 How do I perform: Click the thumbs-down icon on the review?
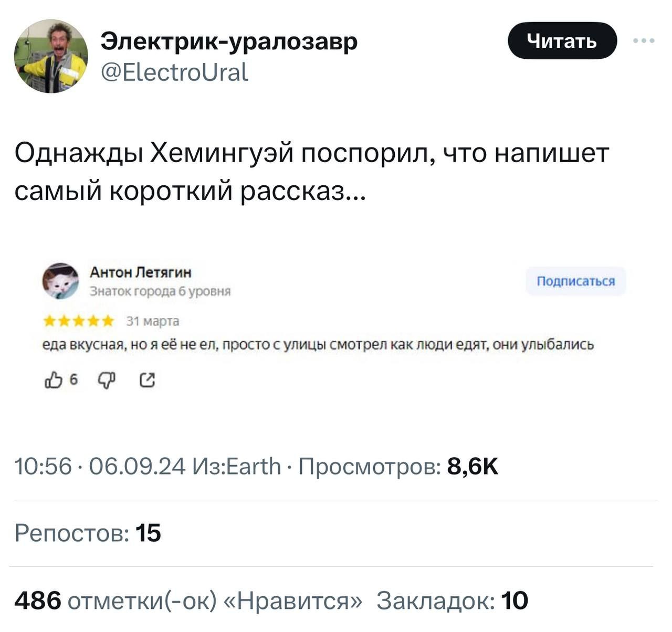(106, 380)
